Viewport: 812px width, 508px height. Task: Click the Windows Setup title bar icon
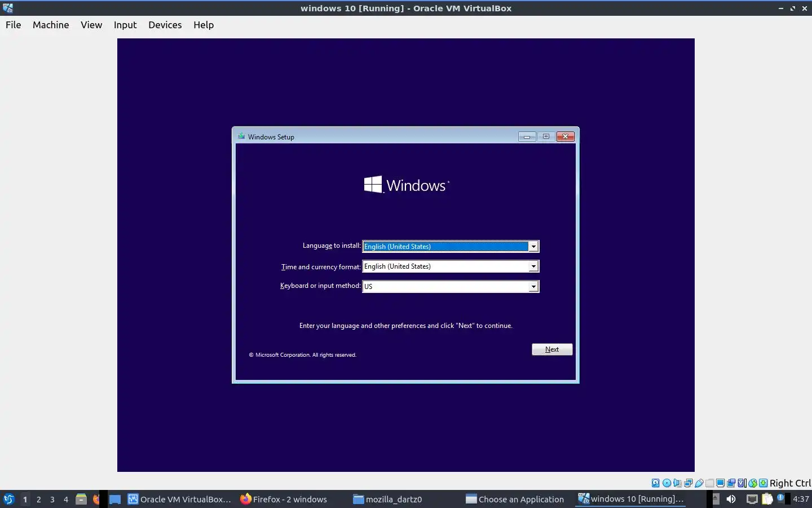(241, 136)
